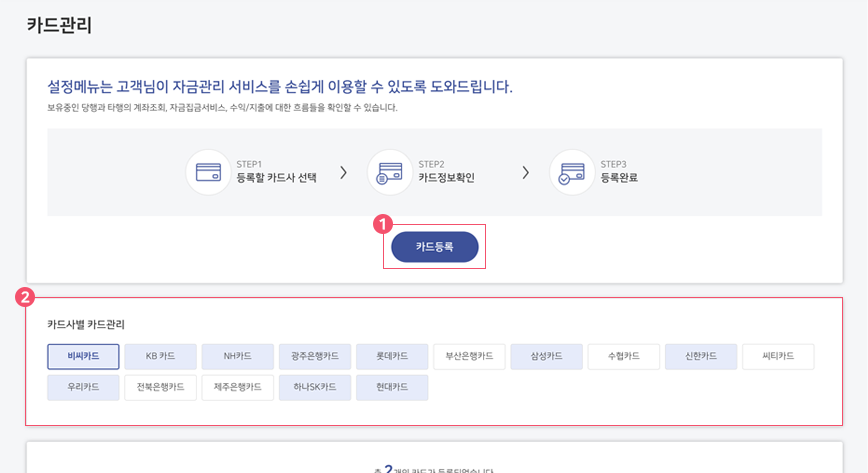Click the 카드사별 카드관리 section title
Screen dimensions: 868x473
pyautogui.click(x=86, y=325)
